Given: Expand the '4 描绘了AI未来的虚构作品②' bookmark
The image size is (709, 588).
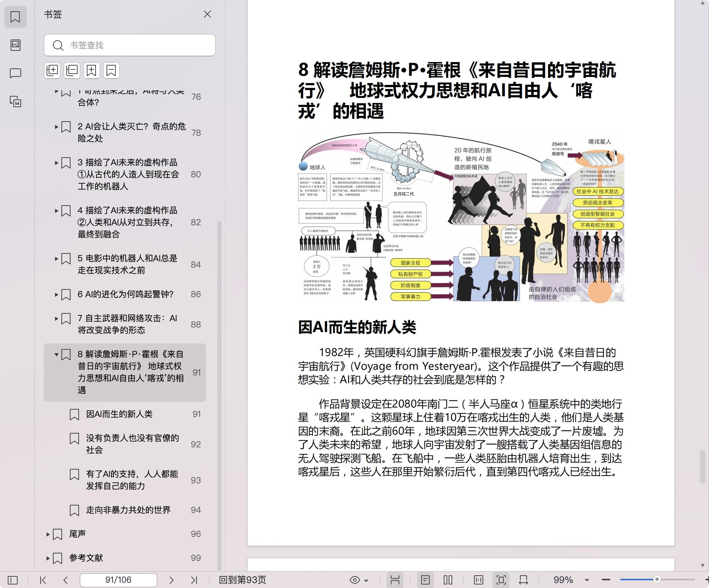Looking at the screenshot, I should tap(56, 211).
